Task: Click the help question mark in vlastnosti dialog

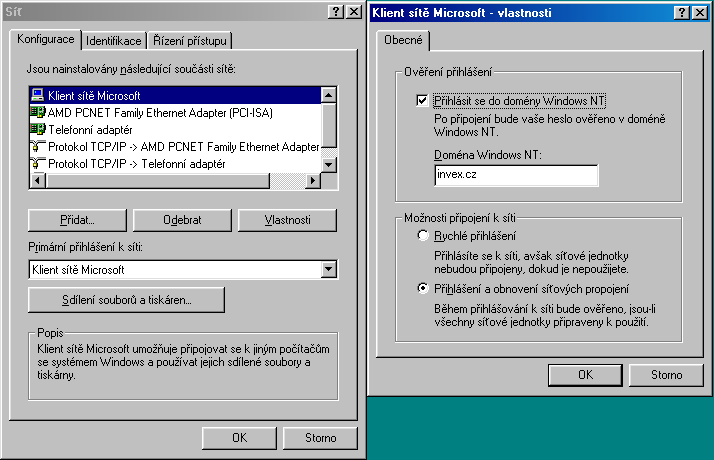Action: (682, 13)
